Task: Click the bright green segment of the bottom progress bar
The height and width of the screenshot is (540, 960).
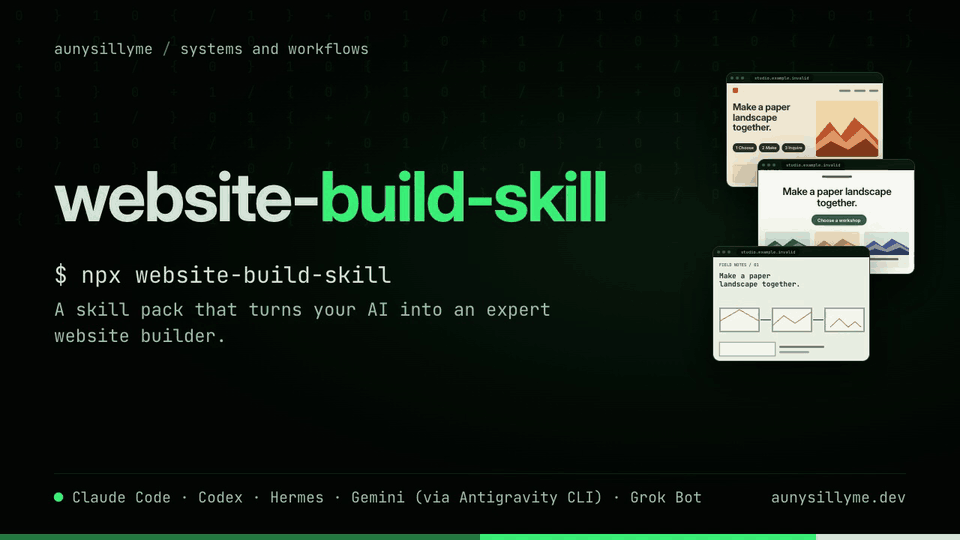Action: click(x=648, y=537)
